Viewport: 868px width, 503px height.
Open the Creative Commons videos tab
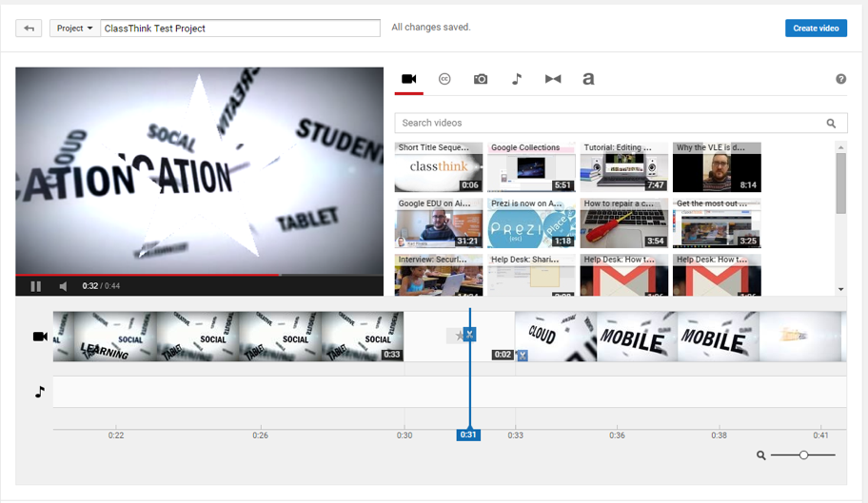pyautogui.click(x=444, y=79)
